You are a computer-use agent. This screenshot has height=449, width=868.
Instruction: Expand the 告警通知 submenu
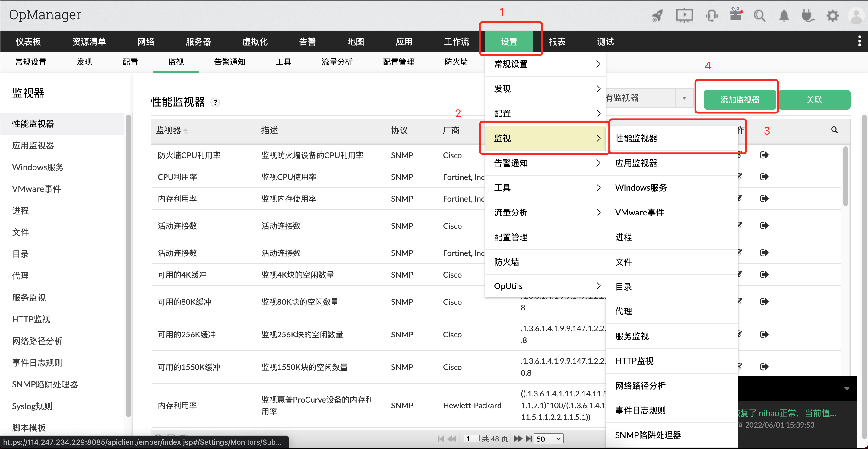[545, 163]
